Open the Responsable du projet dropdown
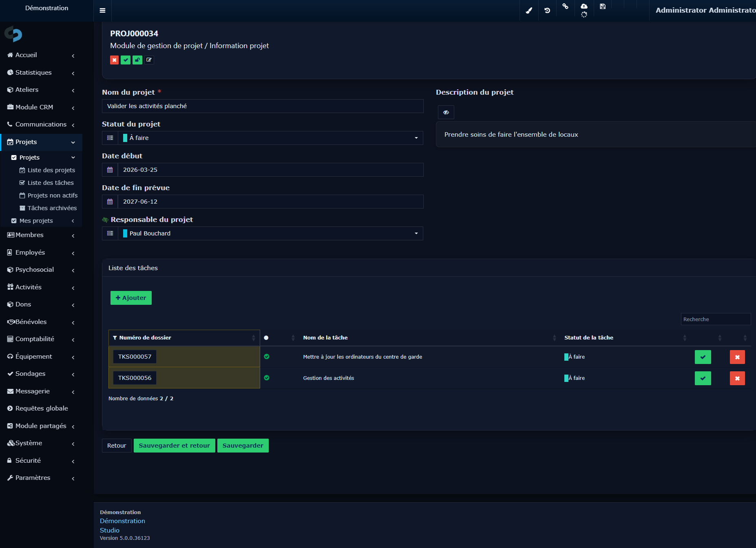Image resolution: width=756 pixels, height=548 pixels. (x=270, y=233)
